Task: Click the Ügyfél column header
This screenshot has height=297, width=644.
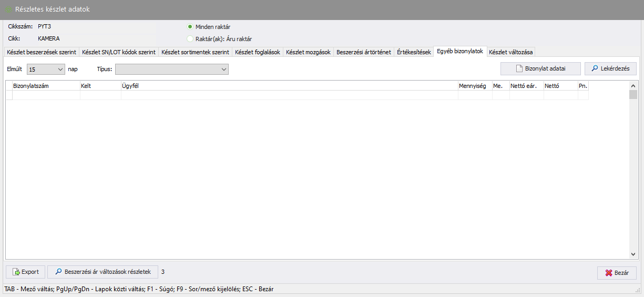Action: point(289,86)
